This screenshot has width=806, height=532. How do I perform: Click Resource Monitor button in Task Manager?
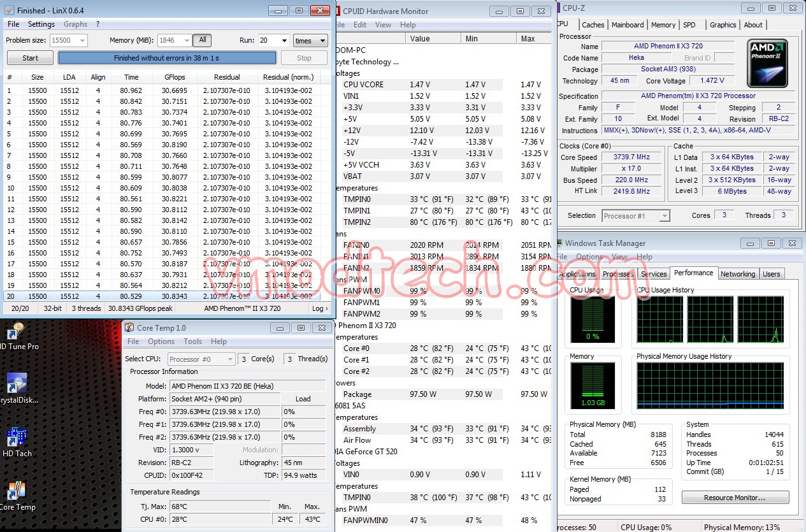(735, 498)
